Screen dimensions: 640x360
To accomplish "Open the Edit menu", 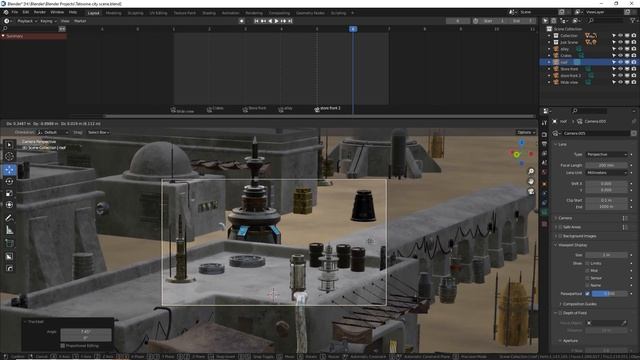I will (26, 12).
